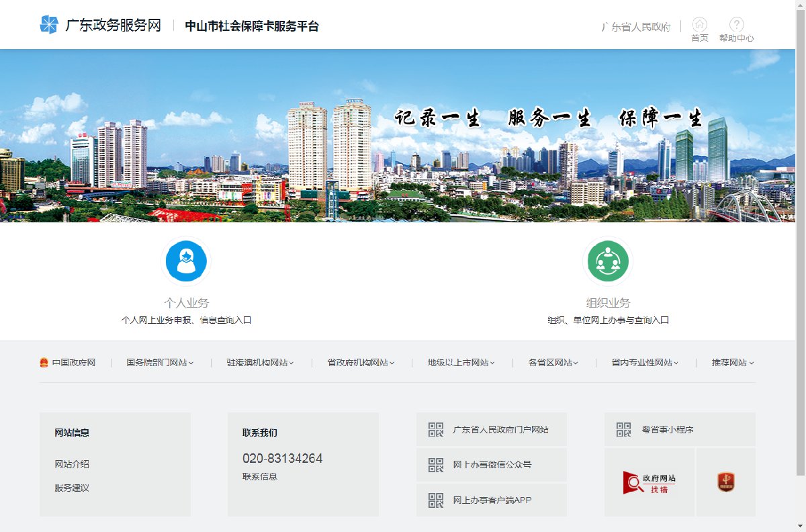The width and height of the screenshot is (806, 532).
Task: Click the phone number 020-83134264
Action: pyautogui.click(x=282, y=459)
